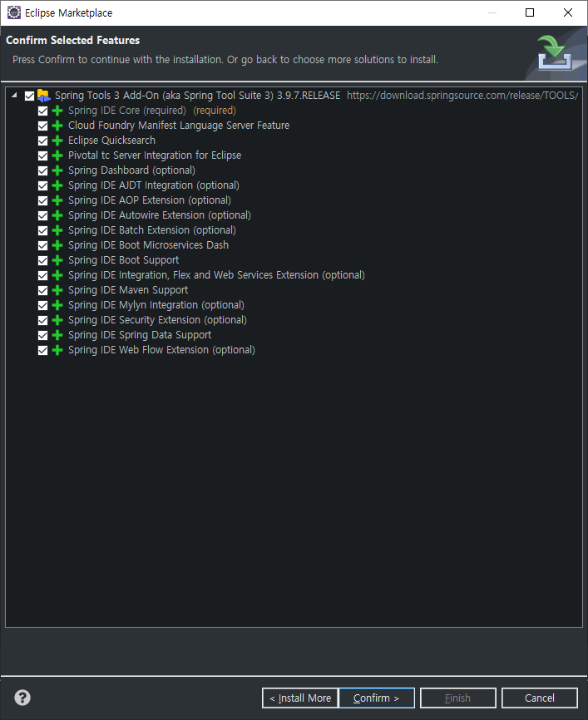Collapse the Spring Tools 3 Add-On tree node
The image size is (588, 720).
pyautogui.click(x=14, y=96)
